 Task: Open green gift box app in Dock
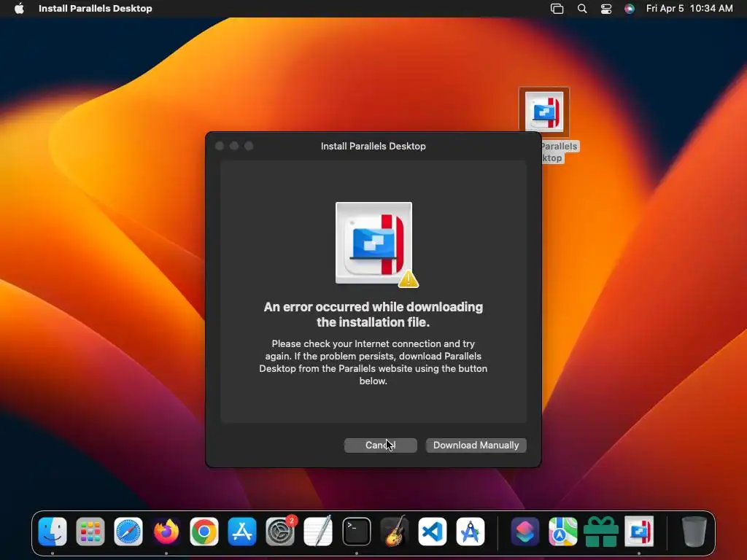601,532
